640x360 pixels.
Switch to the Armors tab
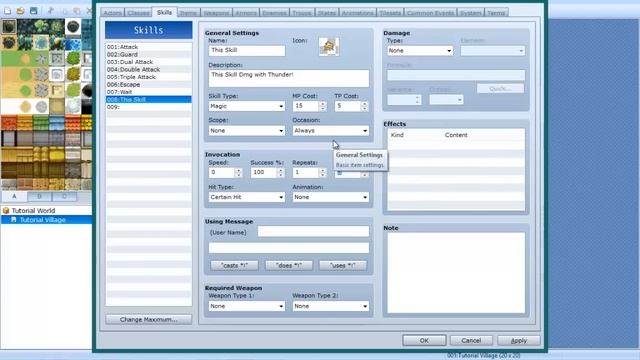pos(246,13)
